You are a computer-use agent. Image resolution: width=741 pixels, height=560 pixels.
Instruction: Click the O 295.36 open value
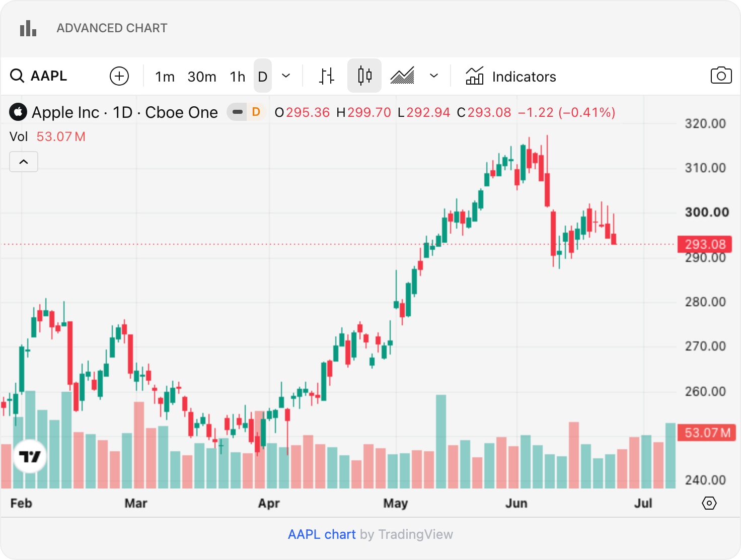[302, 112]
